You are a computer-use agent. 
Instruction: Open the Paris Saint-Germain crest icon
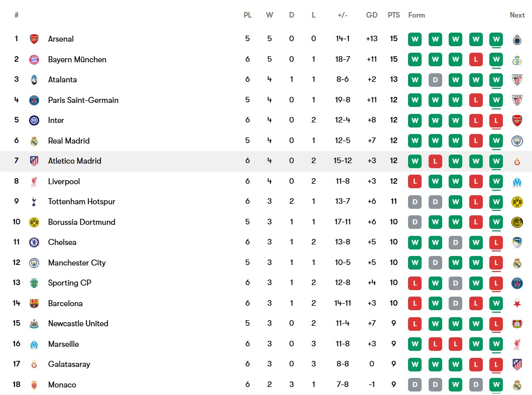(x=34, y=100)
